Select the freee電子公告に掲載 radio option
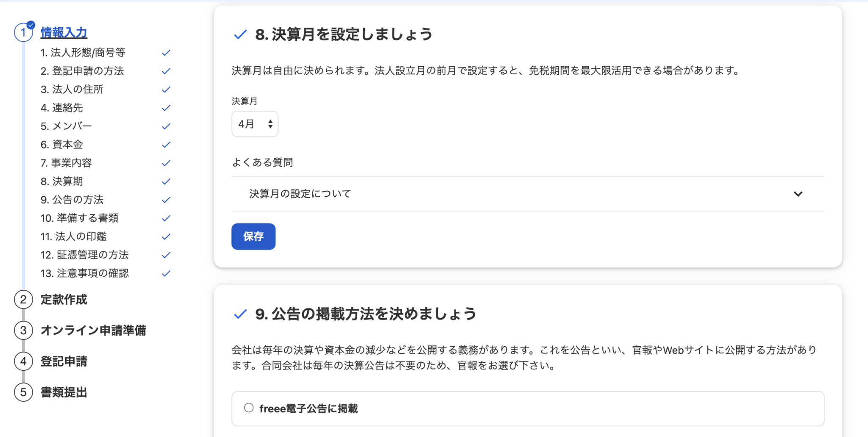The width and height of the screenshot is (868, 437). coord(249,408)
